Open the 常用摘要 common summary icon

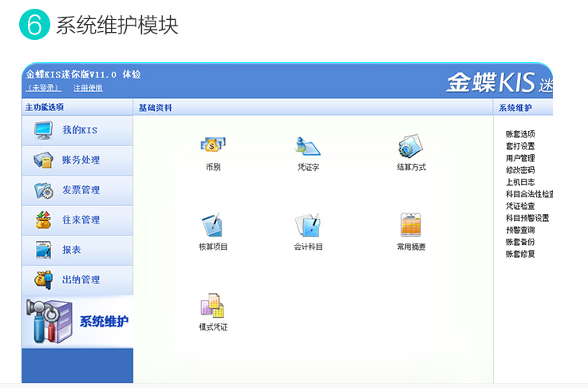coord(411,225)
